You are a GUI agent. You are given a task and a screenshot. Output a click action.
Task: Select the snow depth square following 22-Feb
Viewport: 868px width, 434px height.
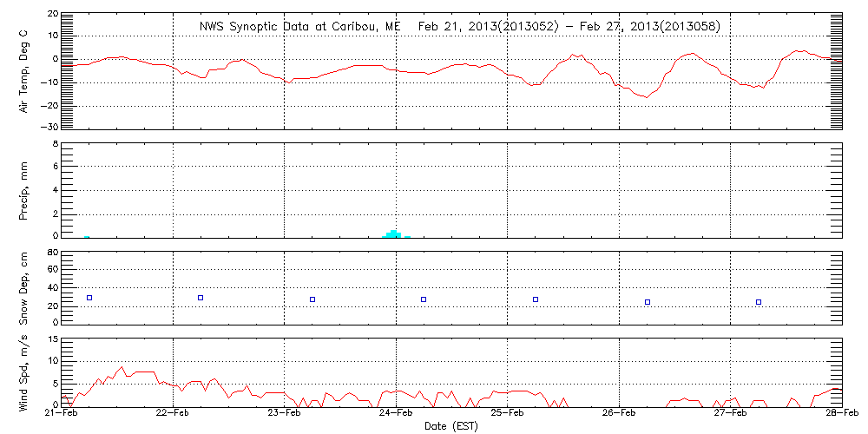201,298
